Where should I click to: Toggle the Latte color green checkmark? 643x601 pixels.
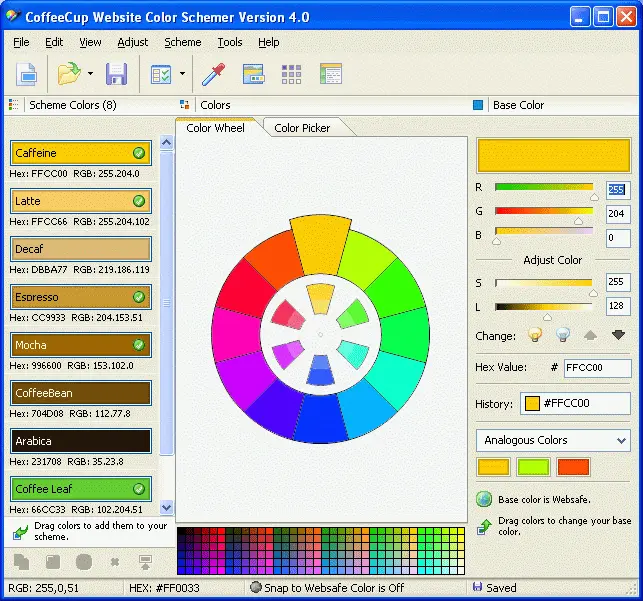click(139, 201)
